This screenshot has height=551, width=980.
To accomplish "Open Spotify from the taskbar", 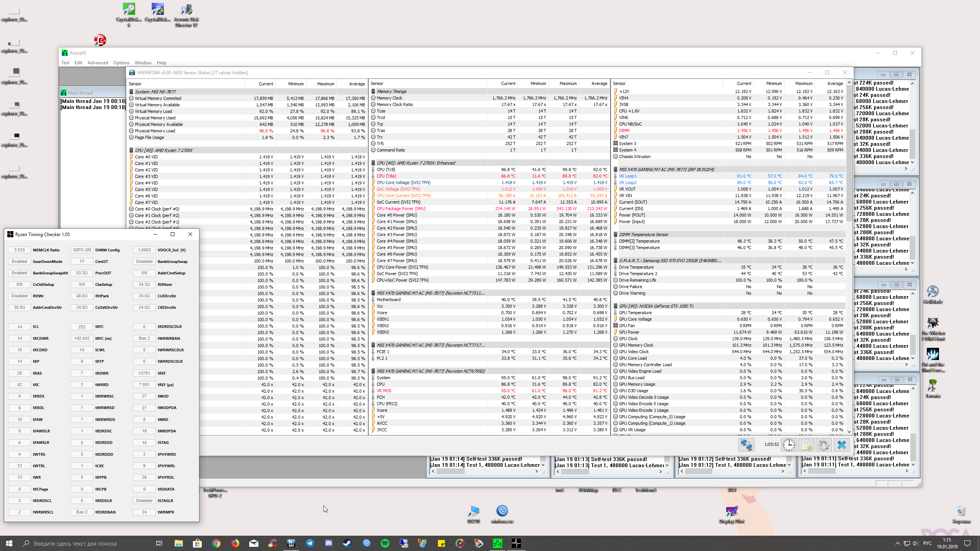I will 385,543.
